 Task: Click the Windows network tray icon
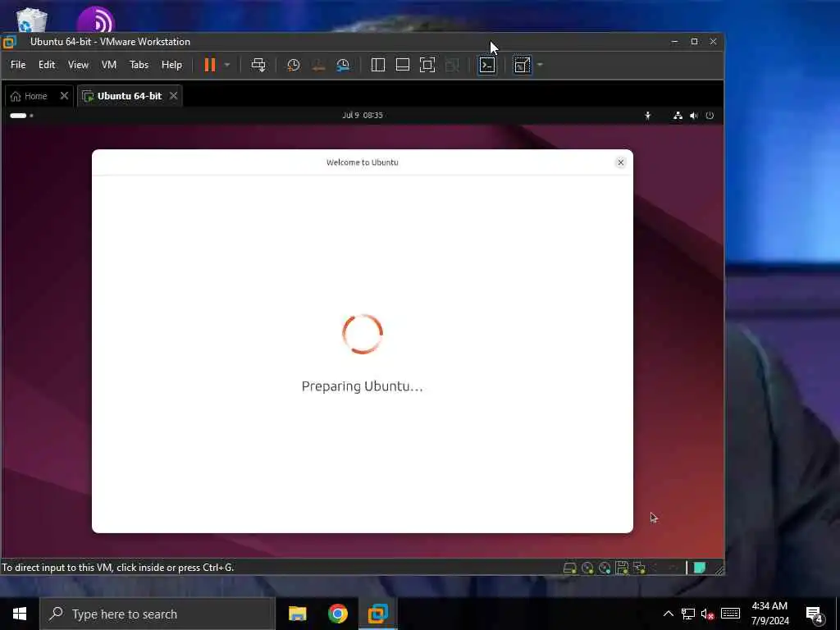688,614
